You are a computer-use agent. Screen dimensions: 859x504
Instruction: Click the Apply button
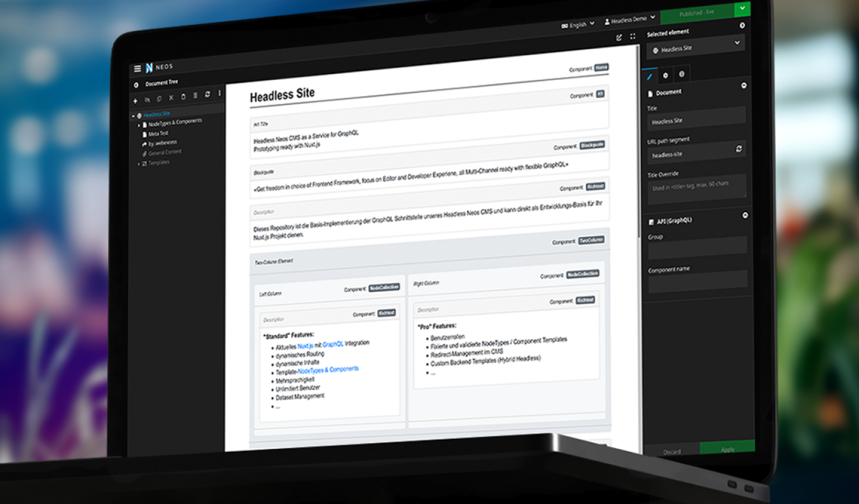point(727,449)
